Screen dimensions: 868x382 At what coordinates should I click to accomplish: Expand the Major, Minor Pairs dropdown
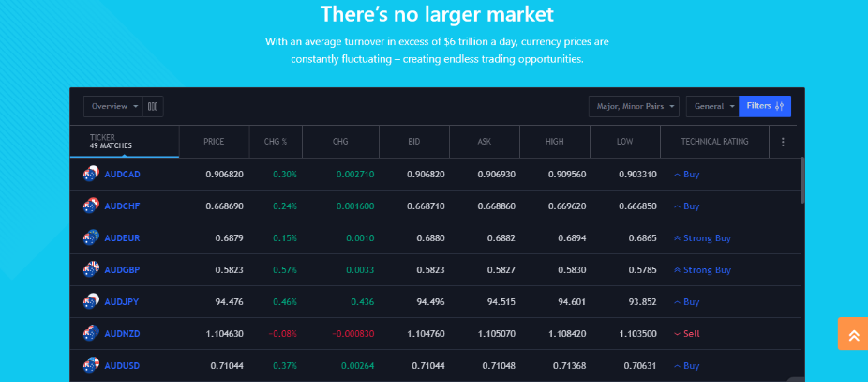[633, 107]
